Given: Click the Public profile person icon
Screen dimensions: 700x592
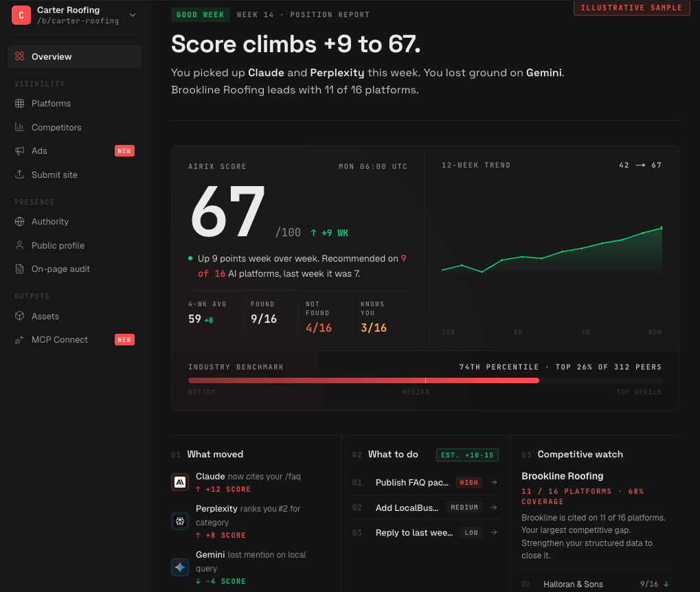Looking at the screenshot, I should coord(20,245).
